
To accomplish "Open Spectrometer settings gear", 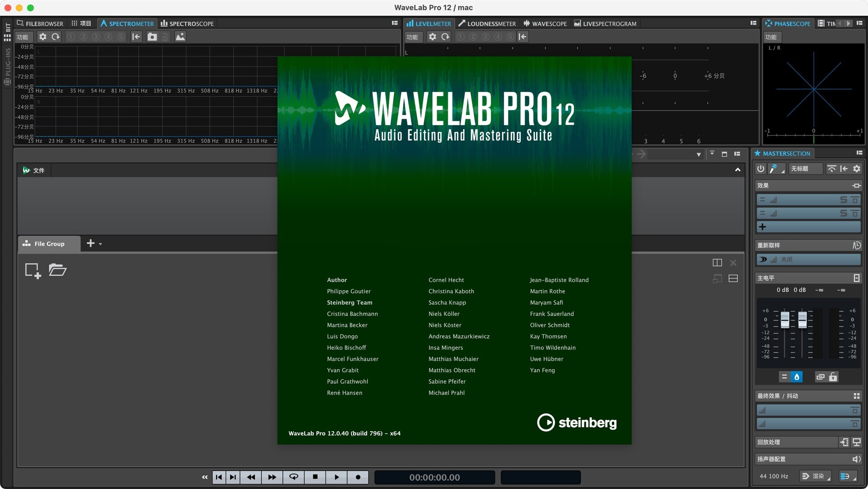I will pos(42,37).
